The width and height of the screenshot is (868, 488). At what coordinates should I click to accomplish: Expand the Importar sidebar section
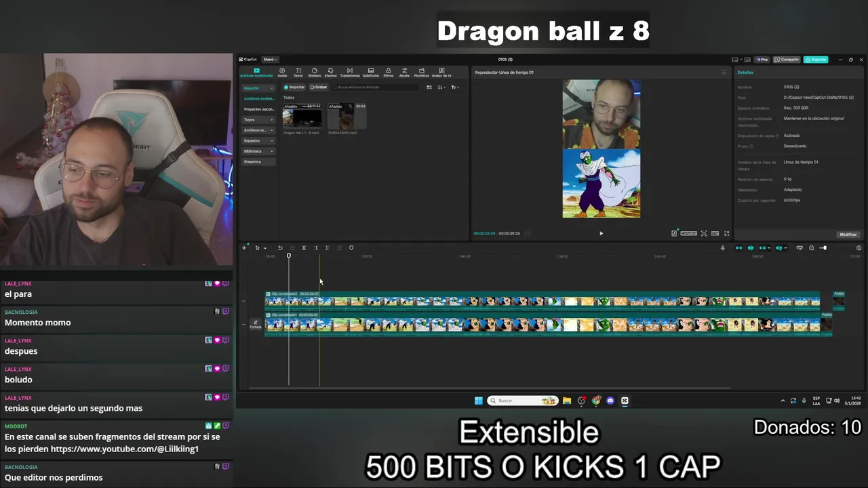click(258, 88)
